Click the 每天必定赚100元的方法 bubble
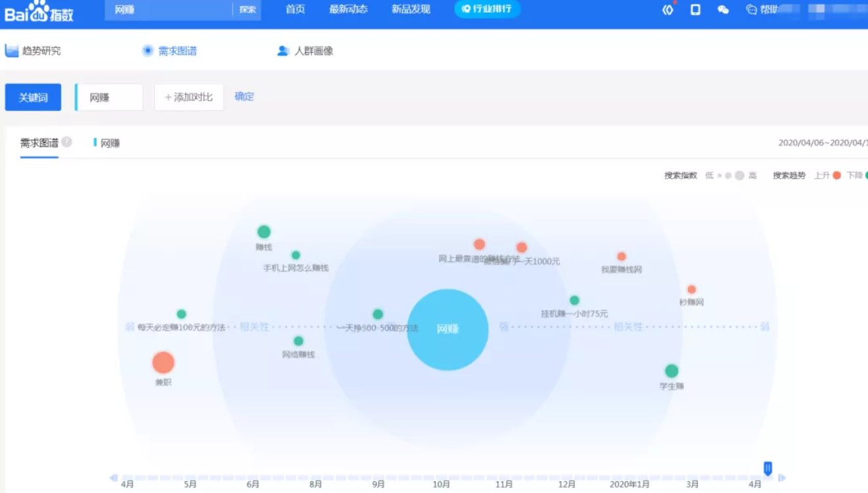The height and width of the screenshot is (493, 868). click(x=181, y=314)
